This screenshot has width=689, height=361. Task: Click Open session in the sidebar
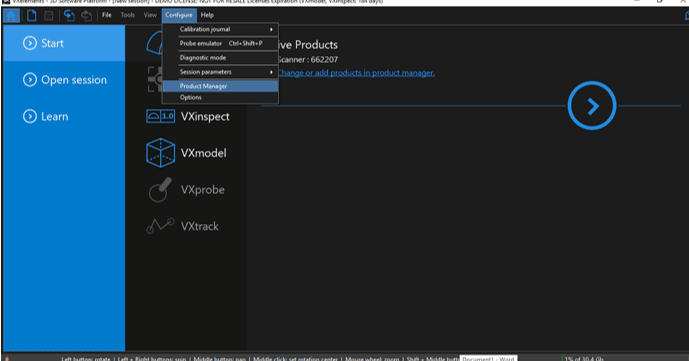[64, 80]
